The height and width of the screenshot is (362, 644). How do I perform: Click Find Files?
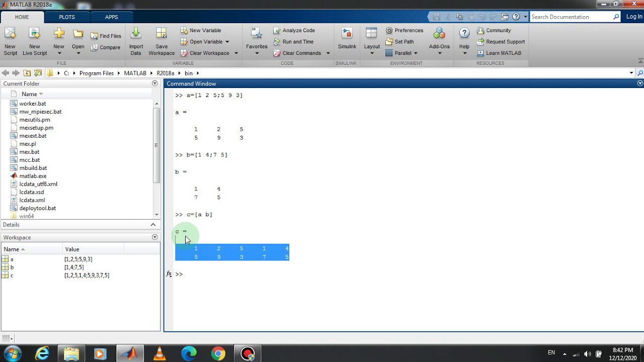click(106, 36)
